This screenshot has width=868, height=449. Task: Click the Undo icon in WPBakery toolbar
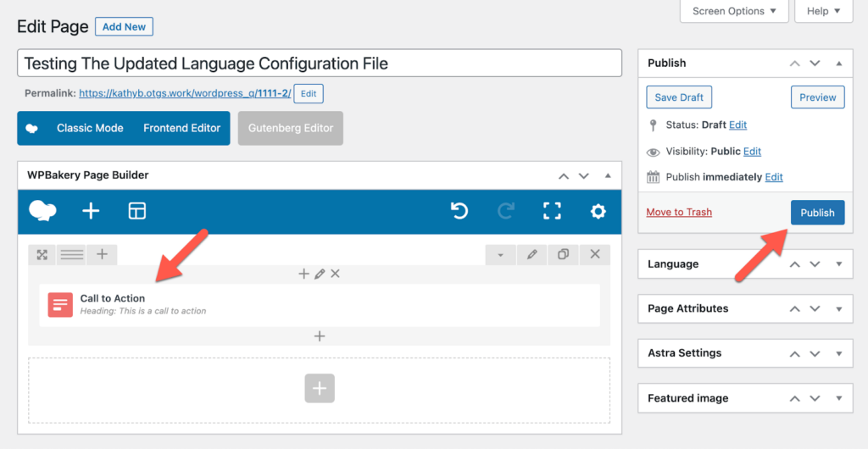click(459, 211)
